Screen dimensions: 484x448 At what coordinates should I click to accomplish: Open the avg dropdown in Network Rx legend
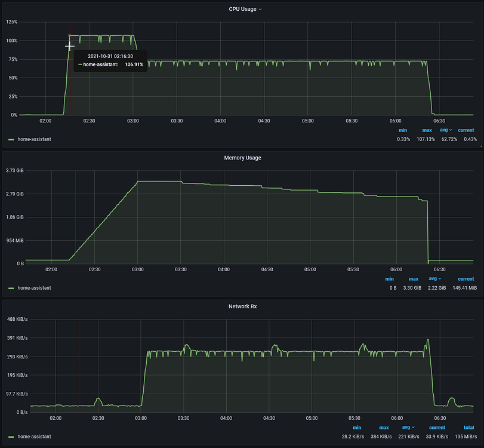408,428
